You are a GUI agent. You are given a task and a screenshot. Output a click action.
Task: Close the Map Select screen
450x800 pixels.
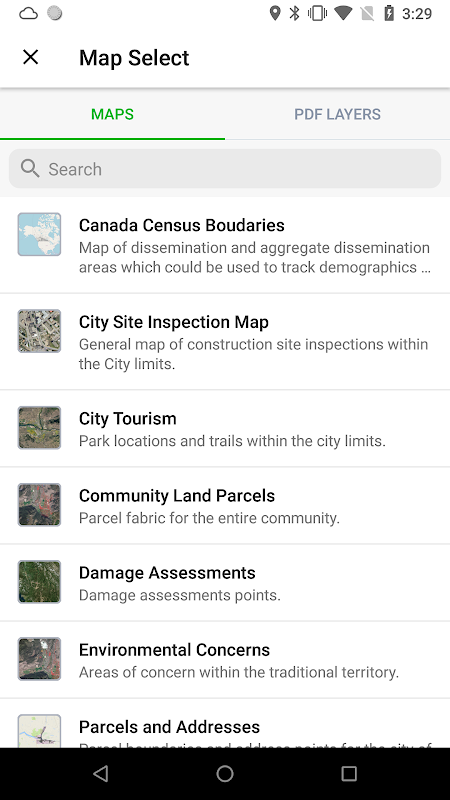31,57
